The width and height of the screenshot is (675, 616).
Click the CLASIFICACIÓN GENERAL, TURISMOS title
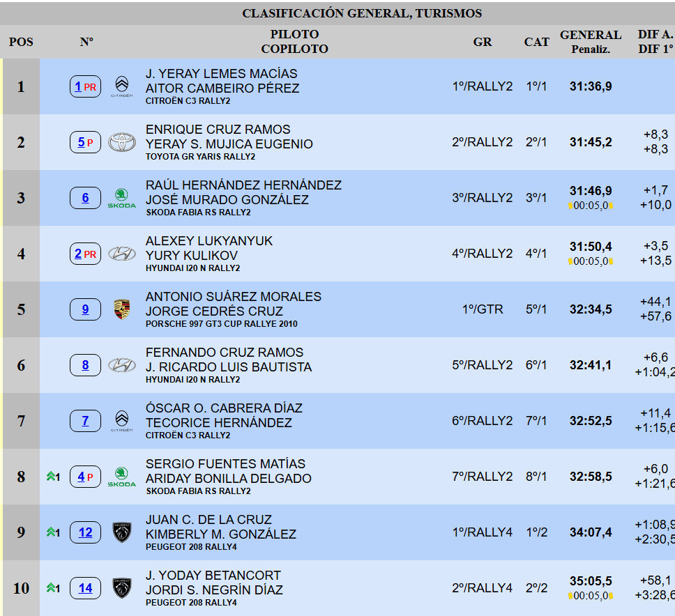362,13
